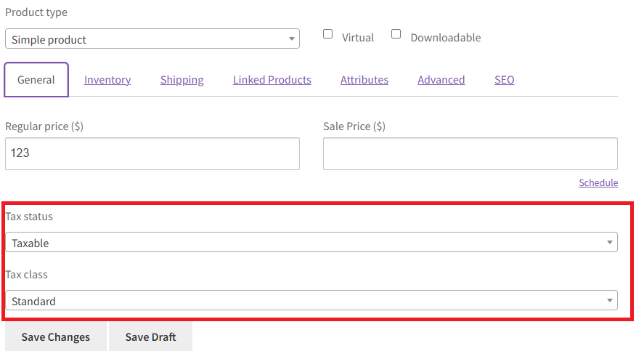Click the Product type dropdown arrow
The width and height of the screenshot is (644, 351).
pyautogui.click(x=292, y=39)
